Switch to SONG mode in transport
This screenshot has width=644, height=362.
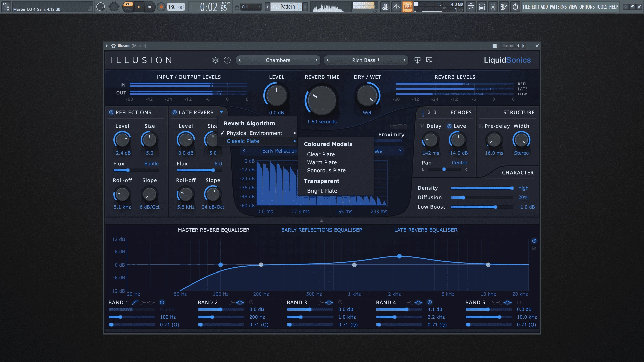(128, 9)
